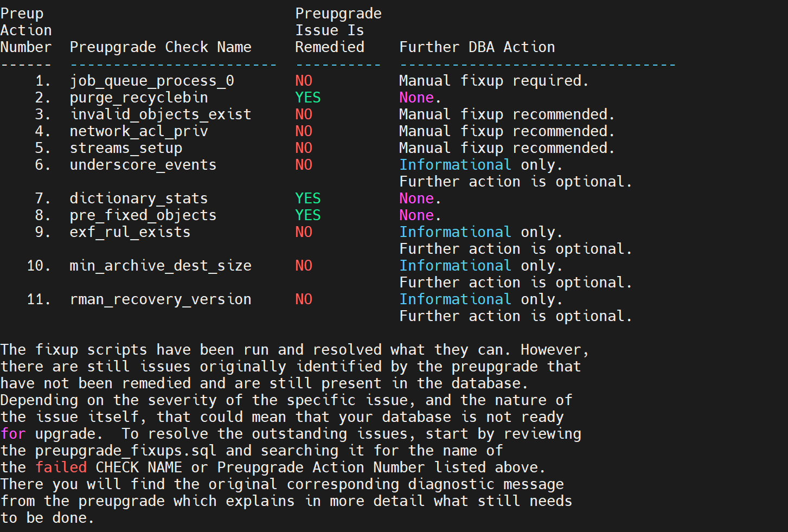
Task: Click the red NO beside network_acl_priv
Action: tap(304, 131)
